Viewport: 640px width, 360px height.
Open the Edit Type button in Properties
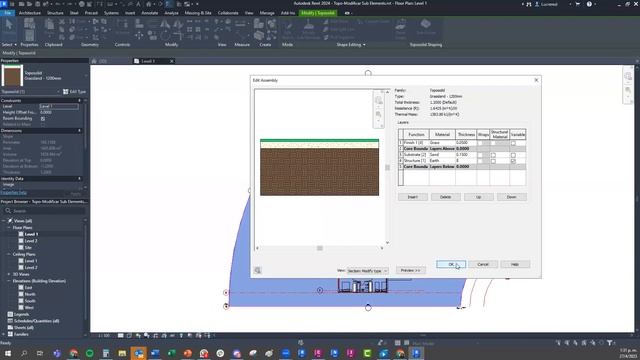point(74,91)
